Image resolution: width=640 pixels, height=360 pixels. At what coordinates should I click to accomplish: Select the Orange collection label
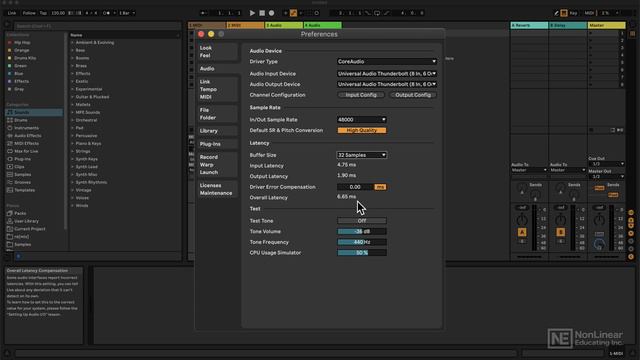[x=22, y=50]
